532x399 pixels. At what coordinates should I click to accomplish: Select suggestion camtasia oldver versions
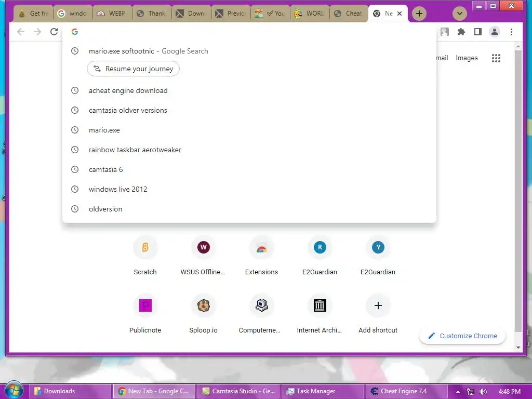point(249,110)
